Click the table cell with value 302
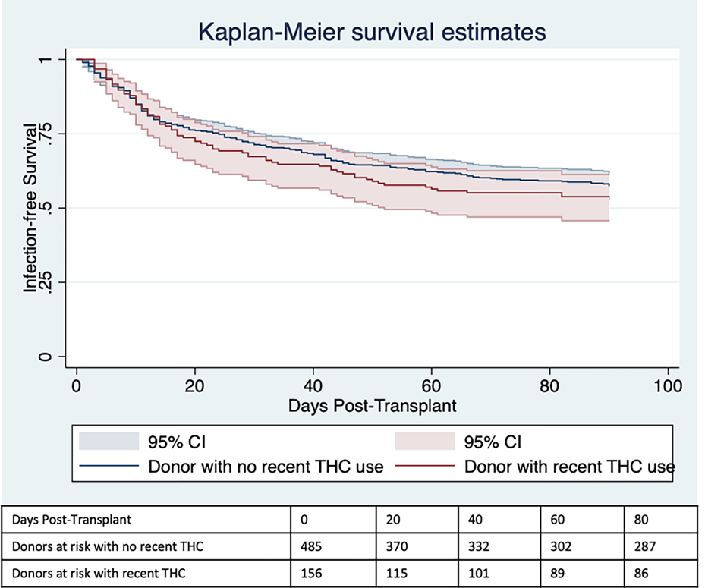 pyautogui.click(x=558, y=548)
